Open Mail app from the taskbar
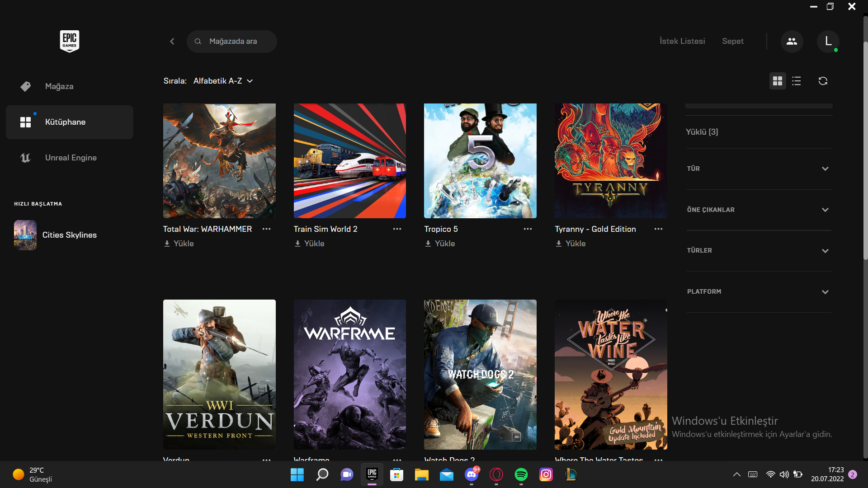The height and width of the screenshot is (488, 868). 447,474
